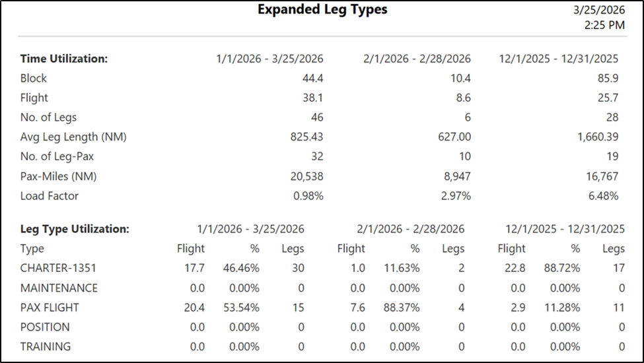Select the Time Utilization section heading
Viewport: 644px width, 363px height.
tap(63, 59)
